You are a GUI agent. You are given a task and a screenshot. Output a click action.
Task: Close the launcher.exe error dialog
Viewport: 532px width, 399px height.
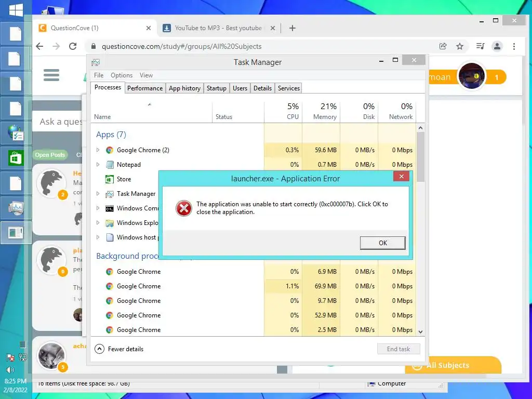coord(402,177)
